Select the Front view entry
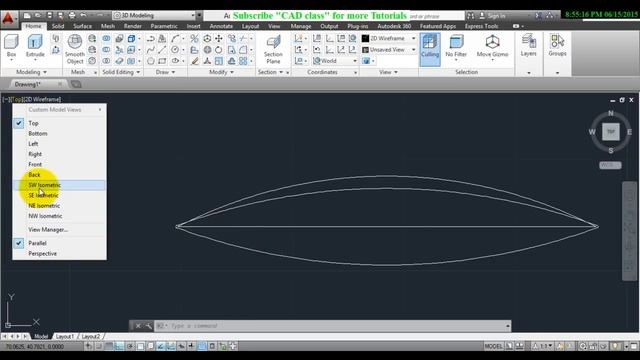Viewport: 640px width, 360px height. click(59, 164)
